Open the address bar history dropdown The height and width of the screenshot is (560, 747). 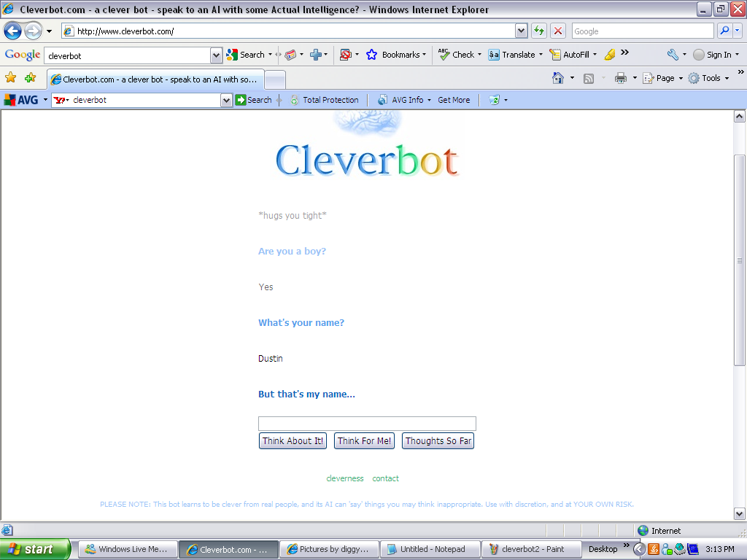click(x=520, y=31)
